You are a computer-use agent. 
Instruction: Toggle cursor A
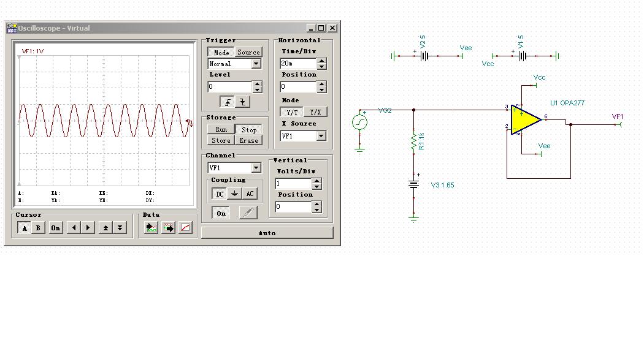(25, 228)
